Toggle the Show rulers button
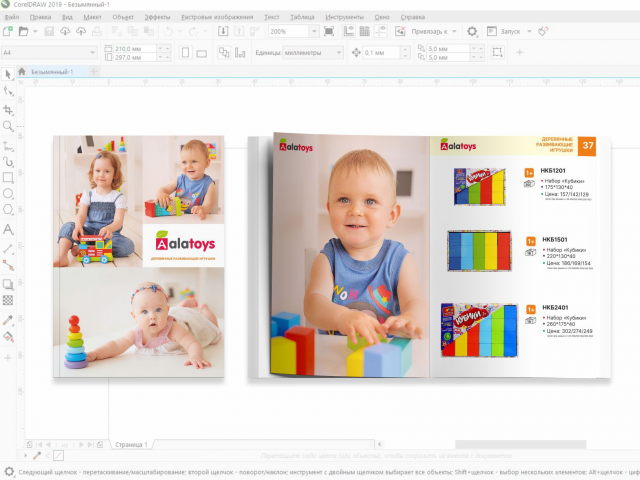Screen dimensions: 640x480 [x=349, y=31]
